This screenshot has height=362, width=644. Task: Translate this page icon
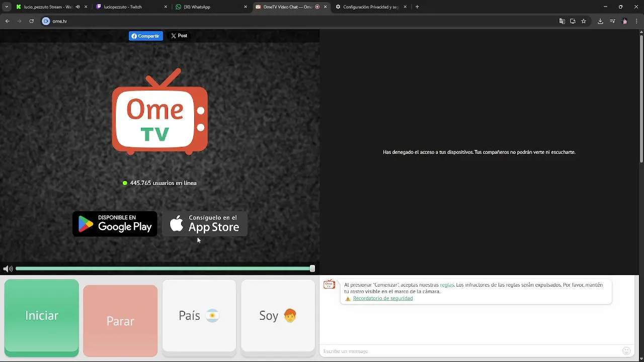pos(562,21)
